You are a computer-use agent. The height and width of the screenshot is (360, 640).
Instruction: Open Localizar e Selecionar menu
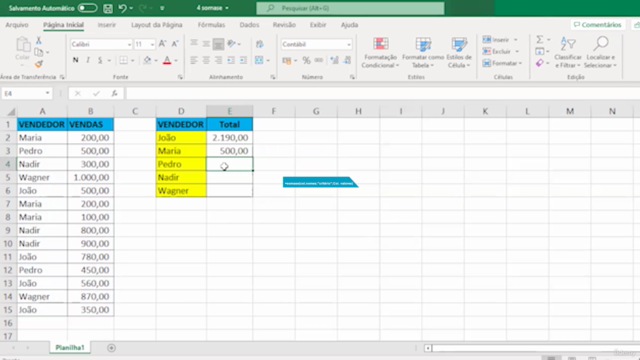[x=600, y=52]
